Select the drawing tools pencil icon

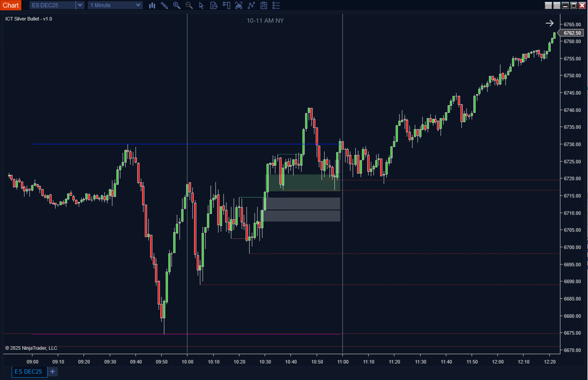164,5
